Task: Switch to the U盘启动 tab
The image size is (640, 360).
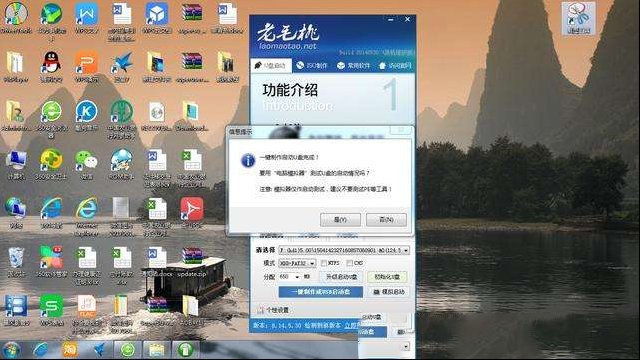Action: pos(270,65)
